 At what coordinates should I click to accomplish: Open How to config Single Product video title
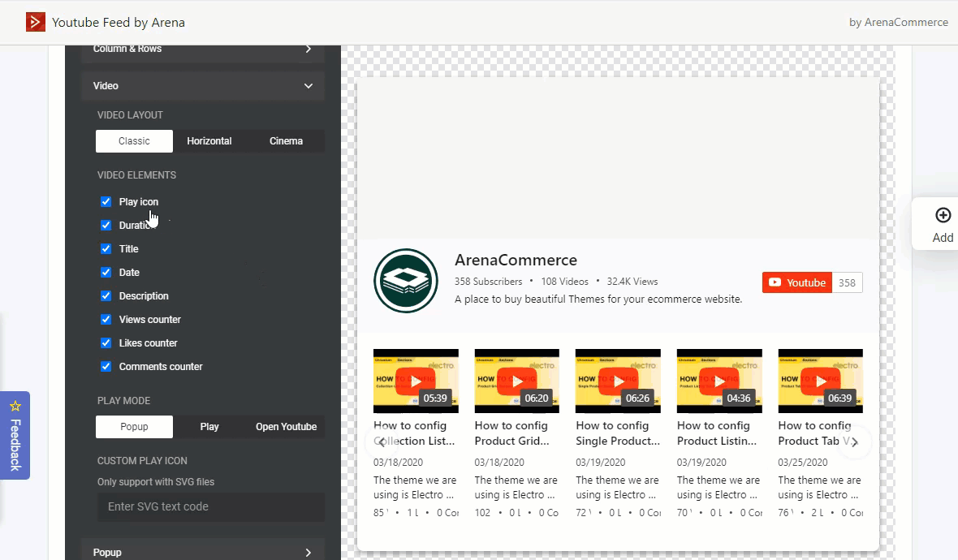[618, 433]
